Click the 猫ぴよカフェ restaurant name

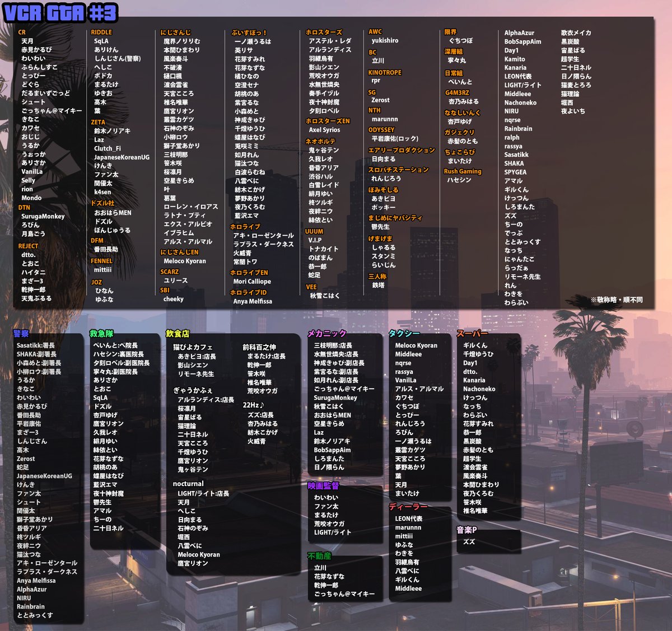[x=193, y=347]
